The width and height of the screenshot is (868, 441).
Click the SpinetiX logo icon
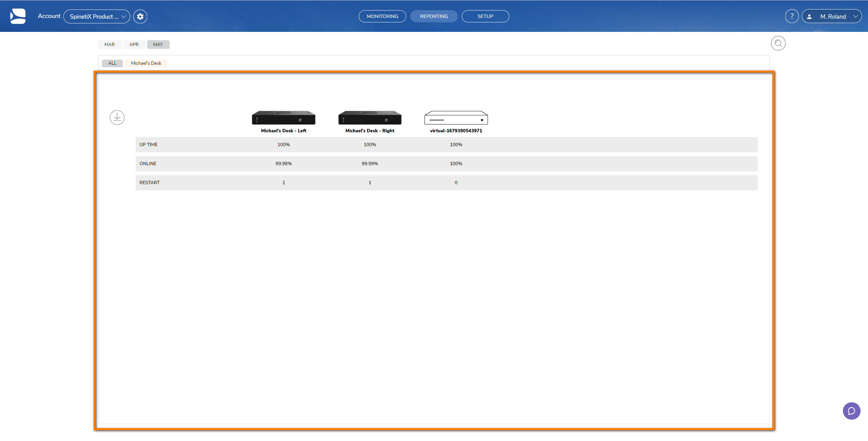[18, 16]
